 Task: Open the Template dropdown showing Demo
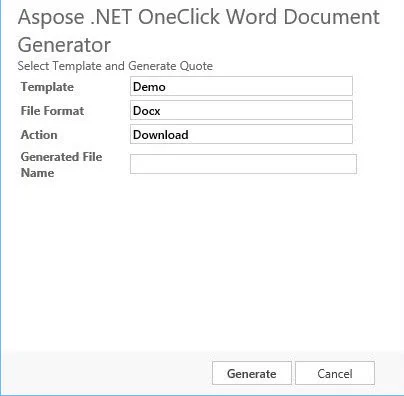(241, 86)
